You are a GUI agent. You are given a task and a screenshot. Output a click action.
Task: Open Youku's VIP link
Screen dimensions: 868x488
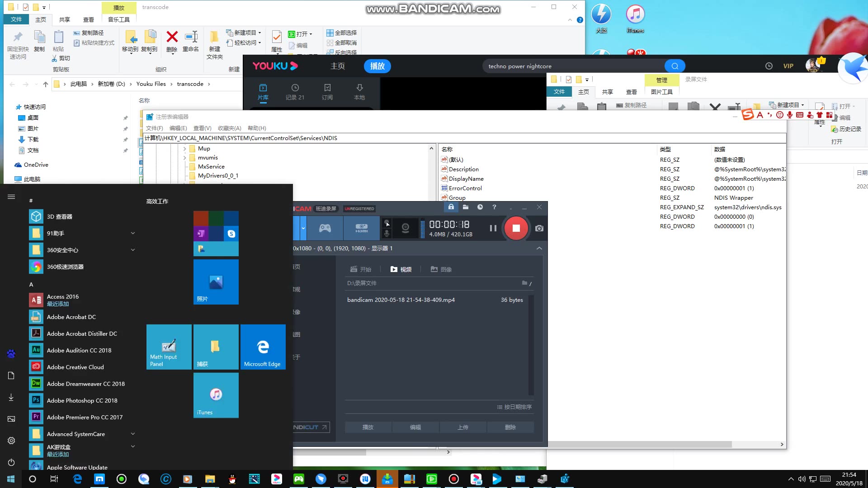coord(788,66)
